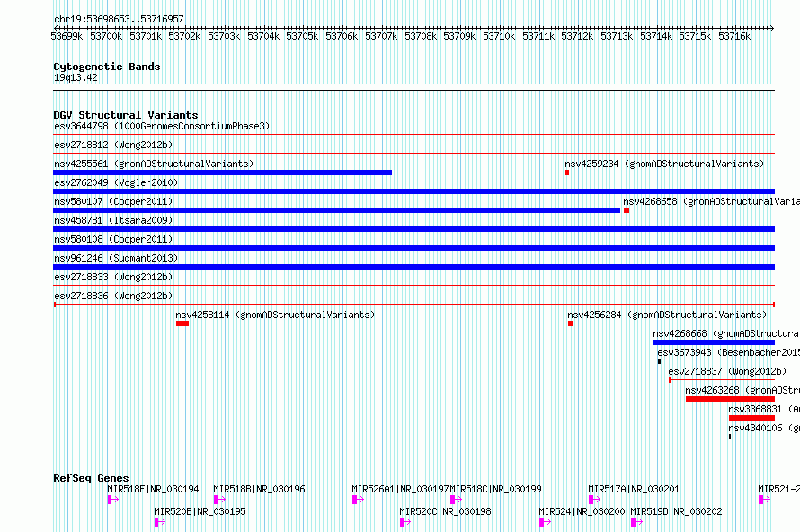The width and height of the screenshot is (800, 532).
Task: Select the blue nsv4268668 variant bar
Action: tap(714, 342)
